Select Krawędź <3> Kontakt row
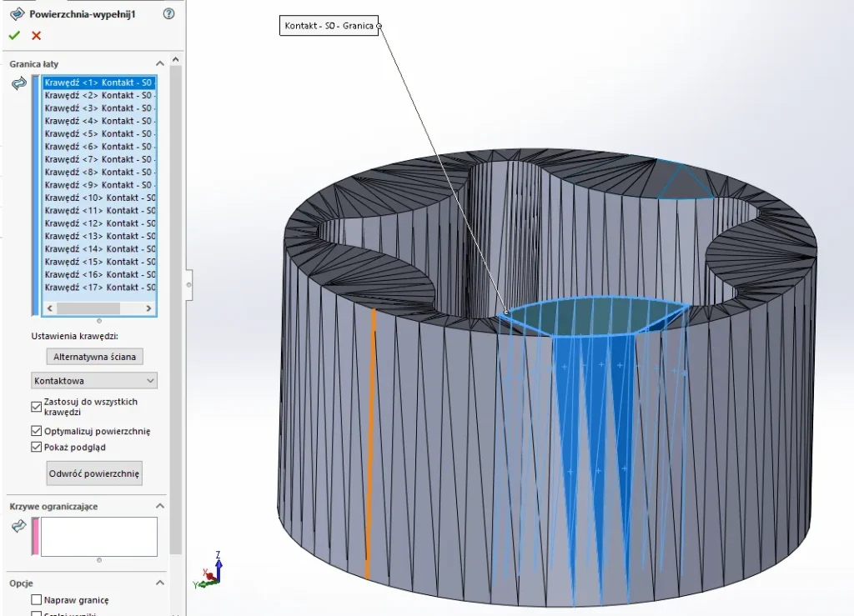The width and height of the screenshot is (854, 616). coord(100,108)
